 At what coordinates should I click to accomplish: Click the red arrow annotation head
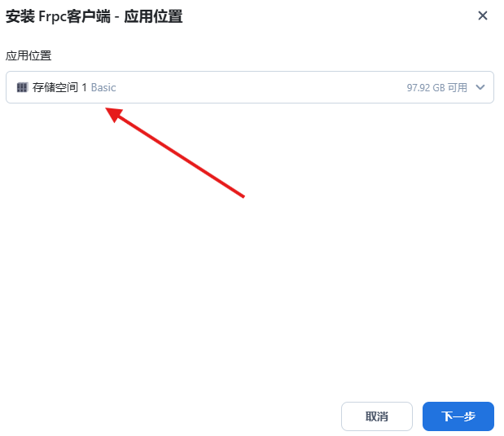click(x=113, y=114)
